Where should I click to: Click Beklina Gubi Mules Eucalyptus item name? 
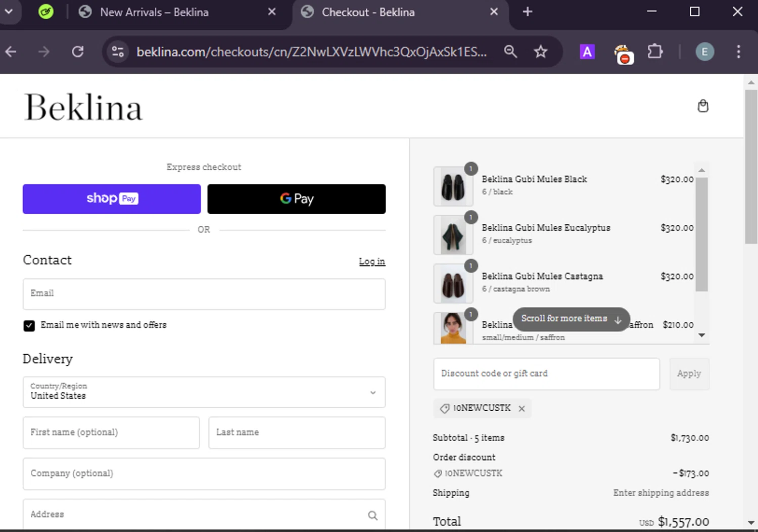pyautogui.click(x=546, y=228)
